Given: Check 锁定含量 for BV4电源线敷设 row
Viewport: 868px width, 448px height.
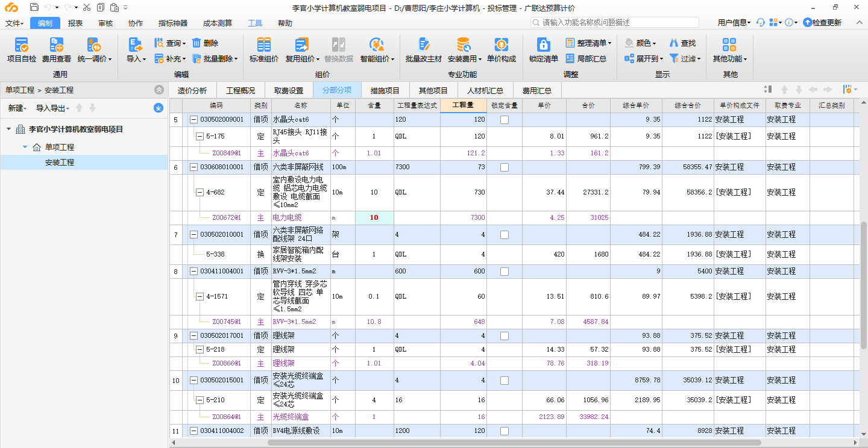Looking at the screenshot, I should click(x=505, y=431).
